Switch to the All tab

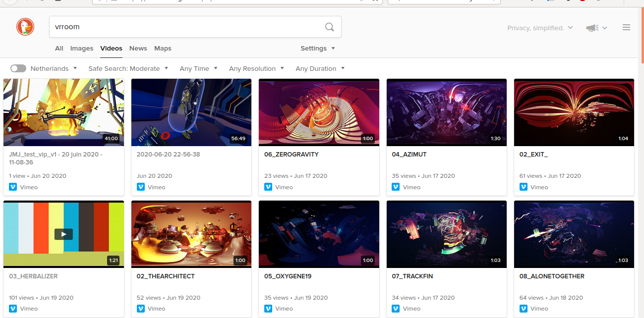[x=59, y=48]
